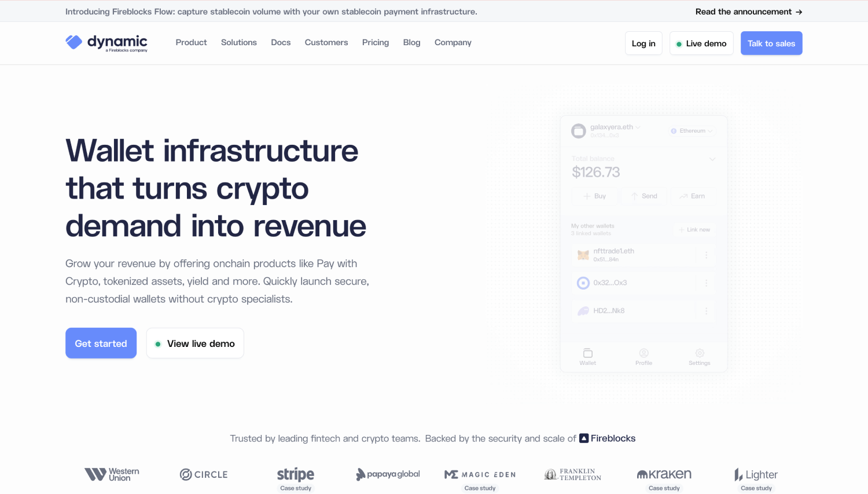Click the Fireblocks logo in the tagline
Image resolution: width=868 pixels, height=494 pixels.
pyautogui.click(x=608, y=438)
